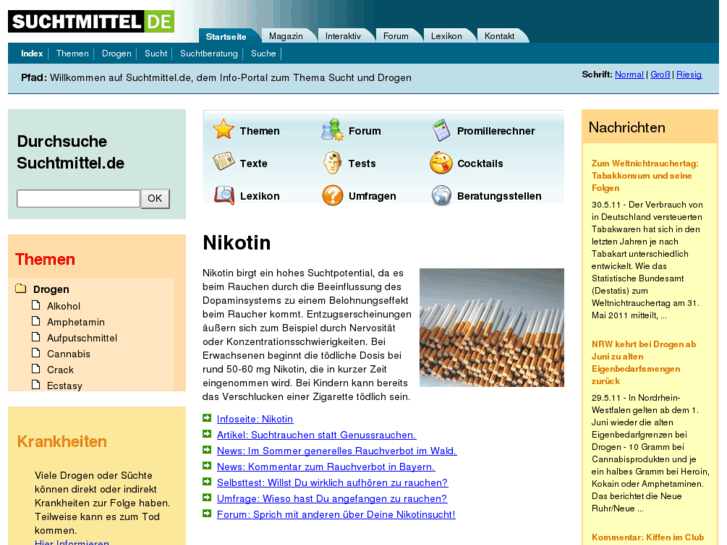Set font size to Riesig
This screenshot has width=727, height=545.
pos(689,74)
